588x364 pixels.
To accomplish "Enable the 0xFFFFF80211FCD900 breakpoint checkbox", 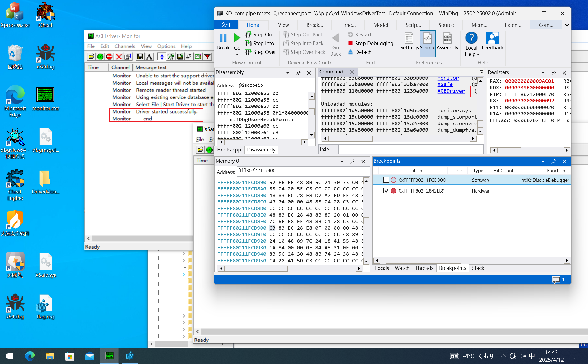I will (386, 180).
